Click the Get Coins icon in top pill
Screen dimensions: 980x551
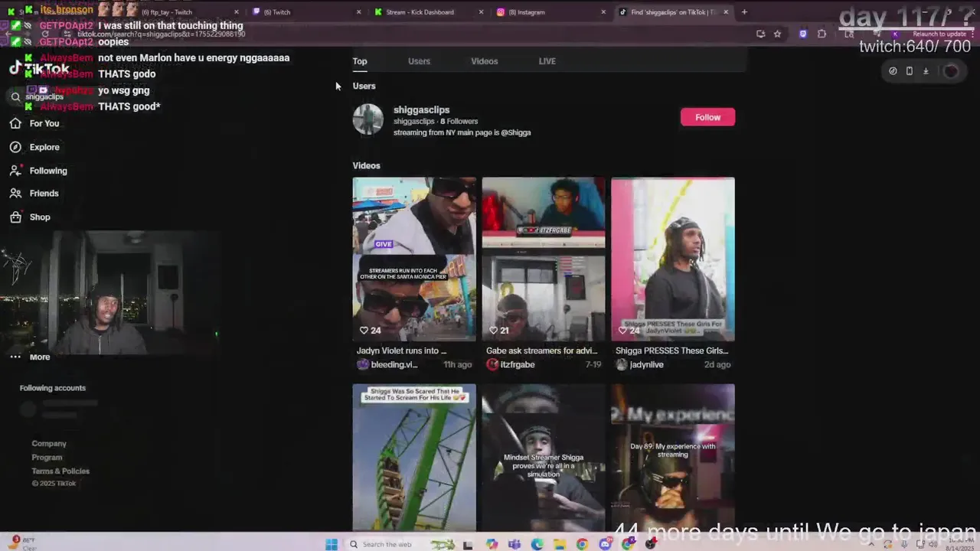click(x=893, y=71)
